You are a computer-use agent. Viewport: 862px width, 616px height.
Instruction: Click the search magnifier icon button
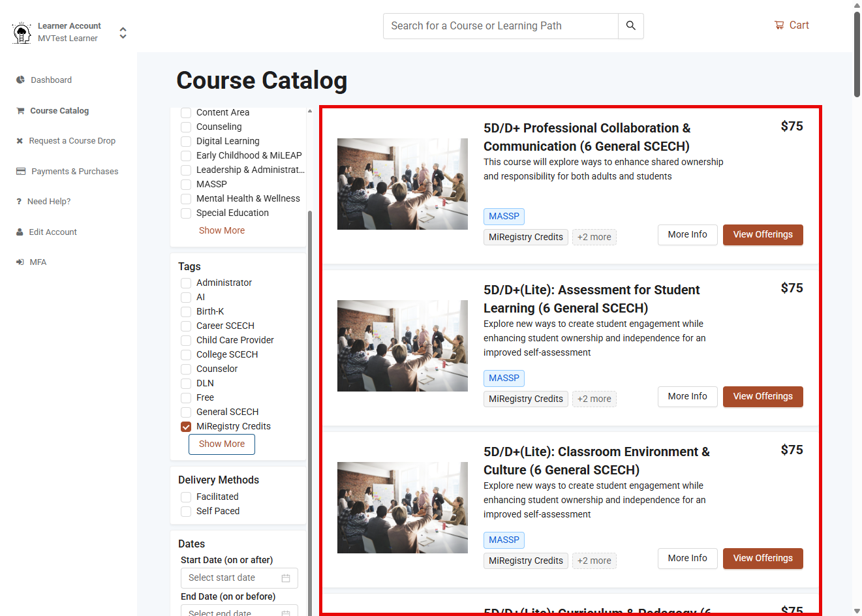(630, 26)
